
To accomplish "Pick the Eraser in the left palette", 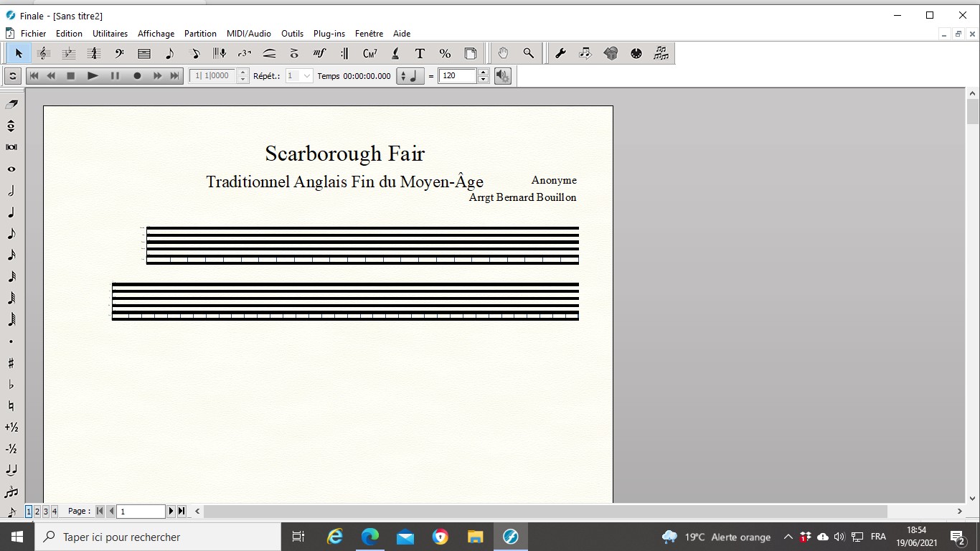I will click(11, 105).
